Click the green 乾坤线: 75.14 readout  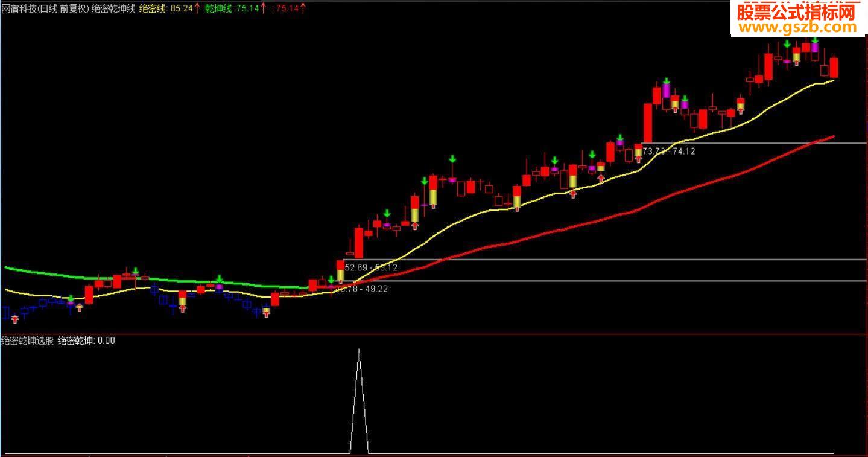[236, 8]
